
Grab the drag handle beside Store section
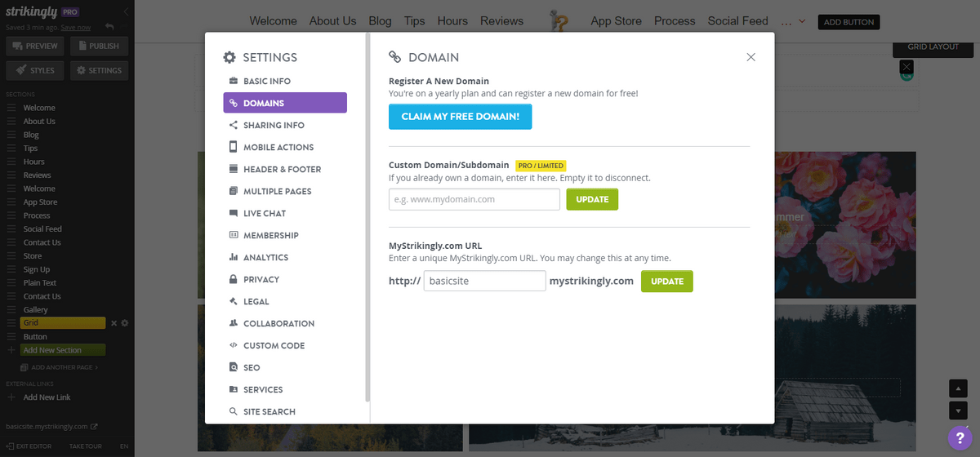point(11,256)
